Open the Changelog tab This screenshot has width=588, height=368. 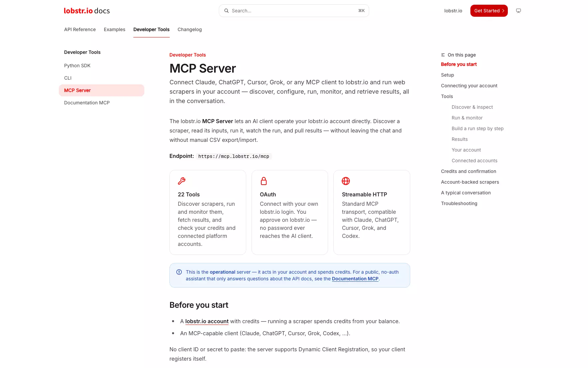coord(190,29)
